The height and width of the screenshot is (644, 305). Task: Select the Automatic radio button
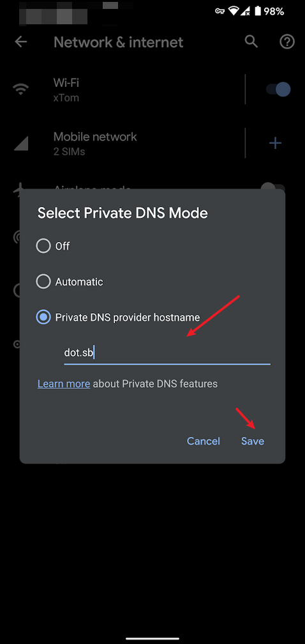[x=43, y=282]
